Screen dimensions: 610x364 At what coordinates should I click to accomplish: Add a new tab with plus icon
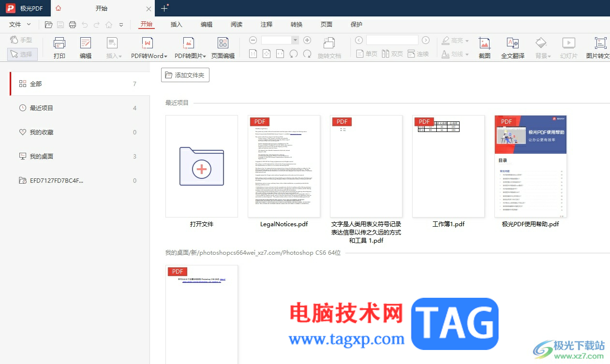pyautogui.click(x=164, y=8)
